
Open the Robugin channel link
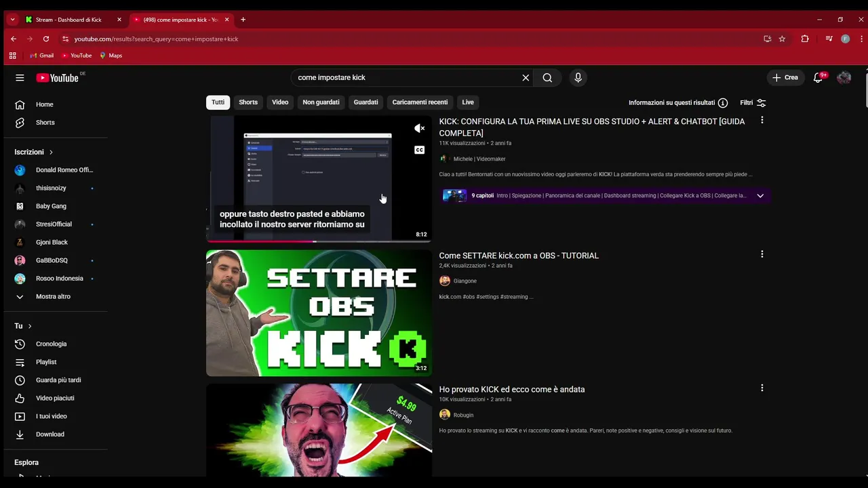(463, 415)
